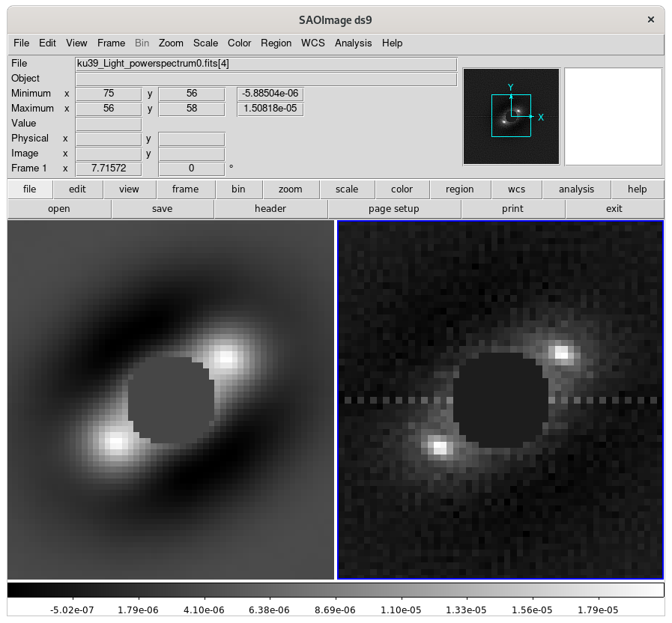Image resolution: width=672 pixels, height=623 pixels.
Task: Select the 'region' buttonbar tab
Action: [x=459, y=189]
